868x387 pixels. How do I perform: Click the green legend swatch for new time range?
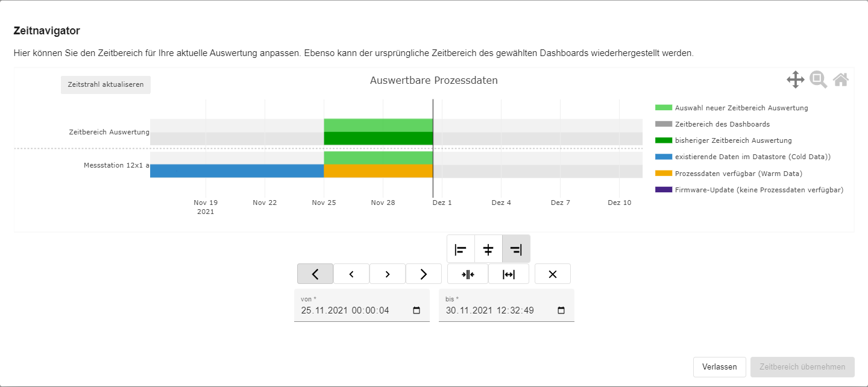(x=663, y=108)
